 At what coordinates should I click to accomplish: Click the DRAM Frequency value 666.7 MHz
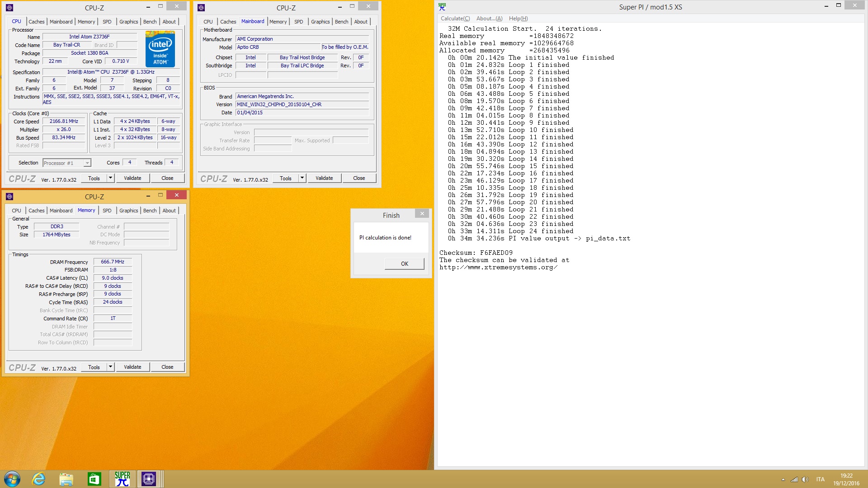pyautogui.click(x=113, y=262)
